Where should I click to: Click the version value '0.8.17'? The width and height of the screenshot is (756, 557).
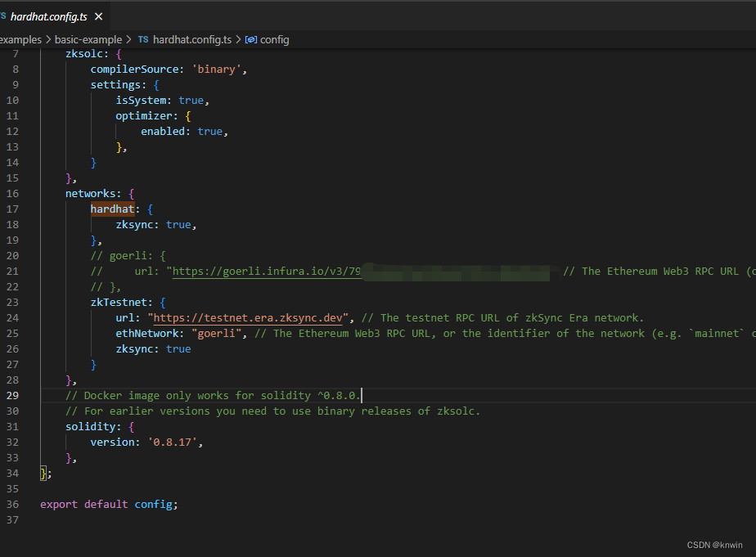click(172, 442)
